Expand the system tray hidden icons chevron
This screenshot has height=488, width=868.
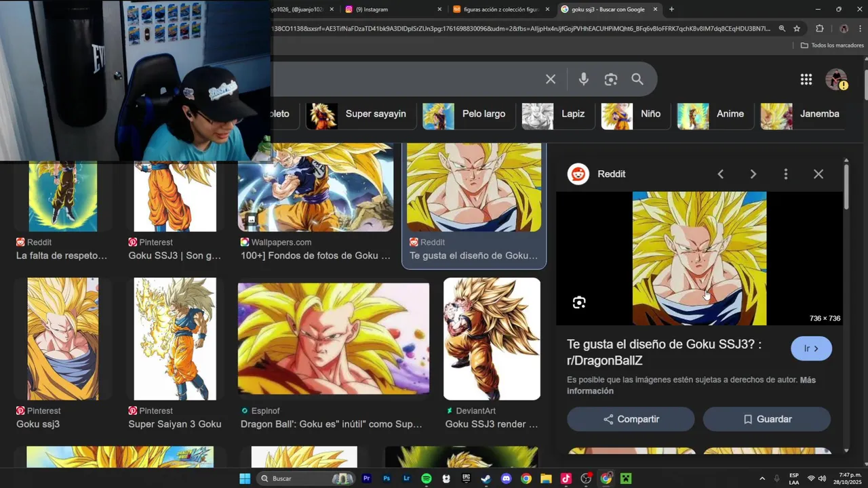[x=762, y=479]
